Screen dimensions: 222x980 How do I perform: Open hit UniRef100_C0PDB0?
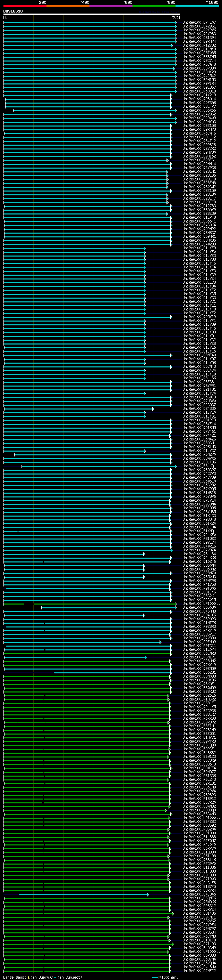[x=199, y=68]
